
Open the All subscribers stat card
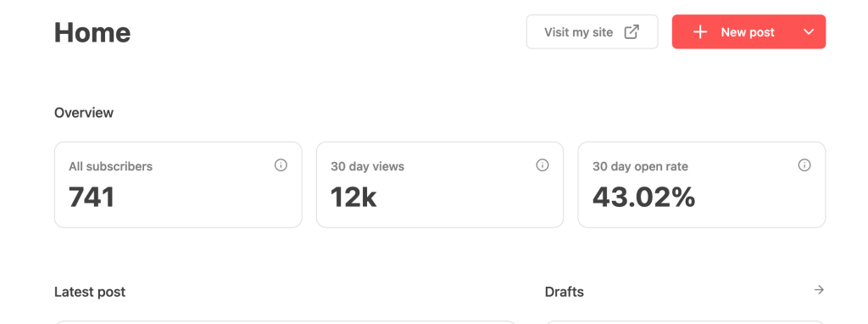178,184
